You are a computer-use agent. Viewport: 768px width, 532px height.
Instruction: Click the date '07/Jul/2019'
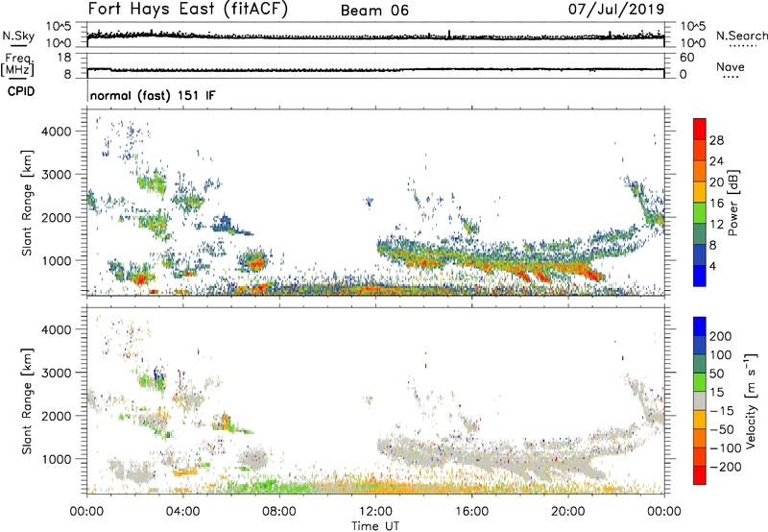pyautogui.click(x=616, y=9)
